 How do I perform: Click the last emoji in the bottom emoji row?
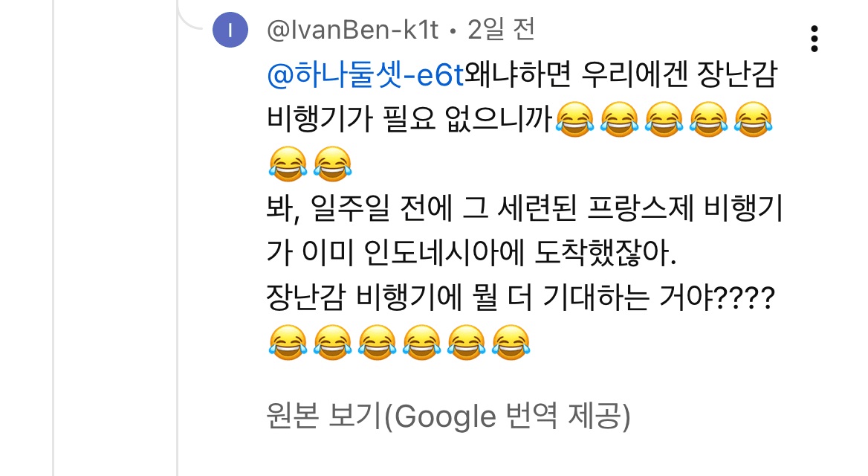[x=511, y=343]
